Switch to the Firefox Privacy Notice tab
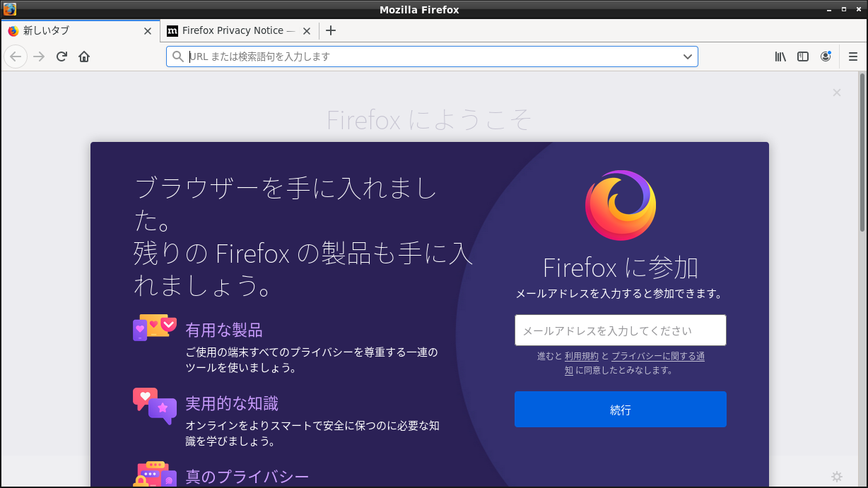 239,30
